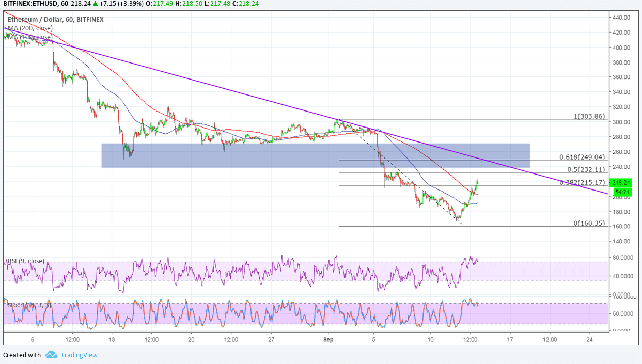
Task: Click the 'Sep' date on time axis
Action: point(328,340)
